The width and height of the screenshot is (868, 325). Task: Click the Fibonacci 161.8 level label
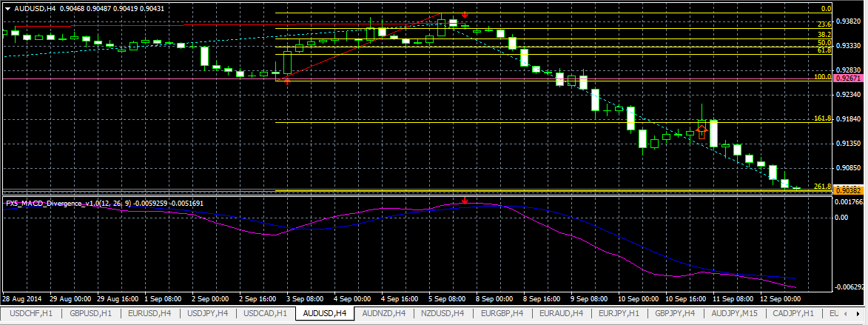[x=823, y=118]
